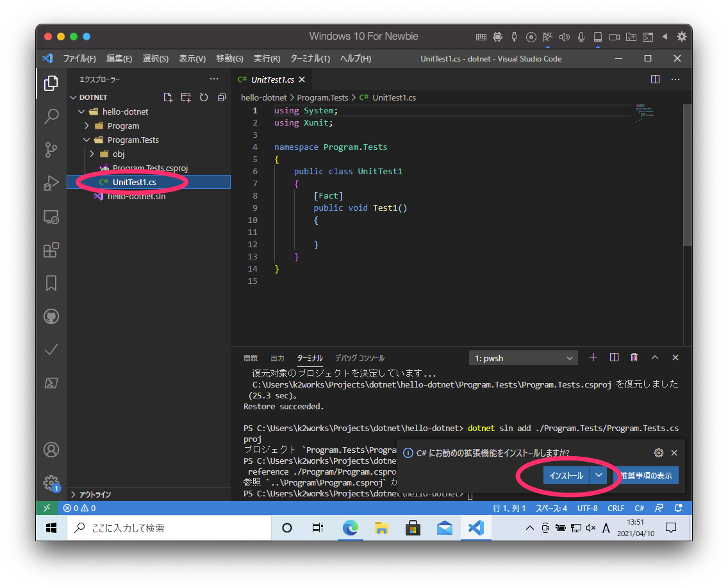Refresh the DOTNET explorer tree

point(204,97)
